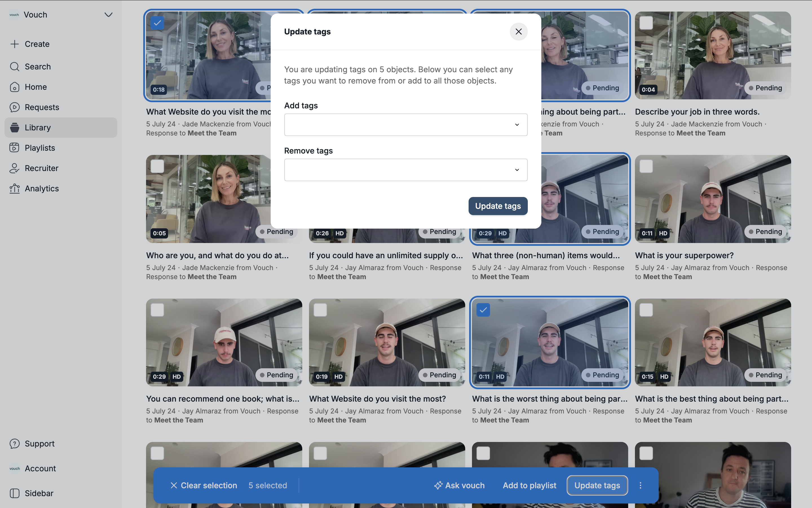Check the 'Describe your job in three words' checkbox
812x508 pixels.
(646, 23)
